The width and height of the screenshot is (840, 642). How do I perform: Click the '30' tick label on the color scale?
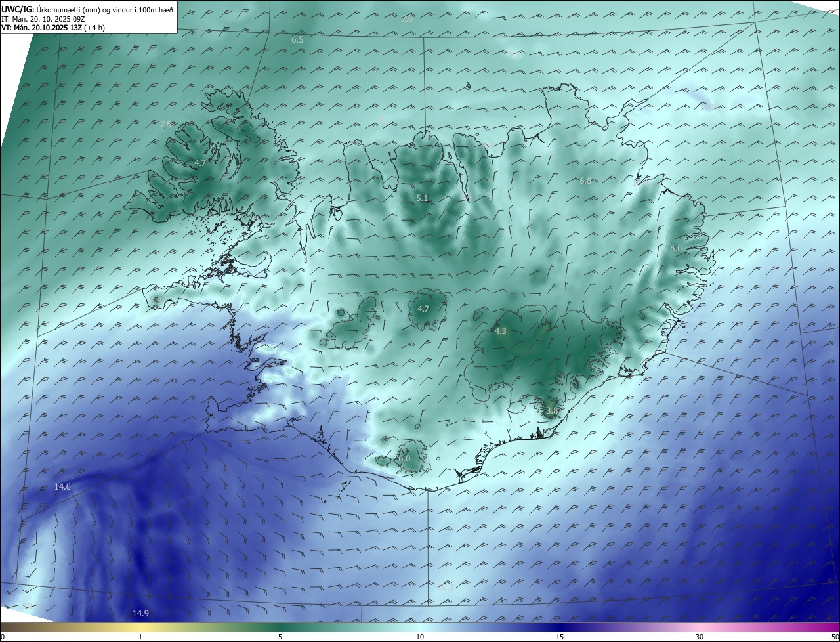coord(700,637)
